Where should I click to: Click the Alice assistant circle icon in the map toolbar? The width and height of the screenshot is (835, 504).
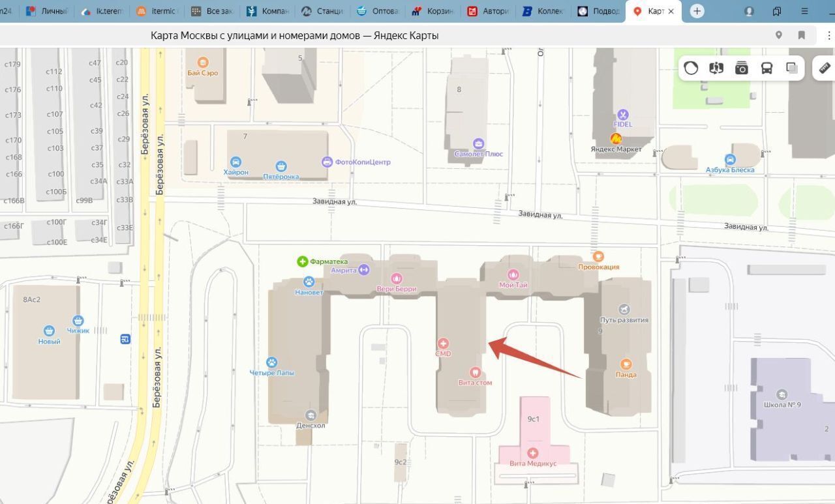pos(691,68)
